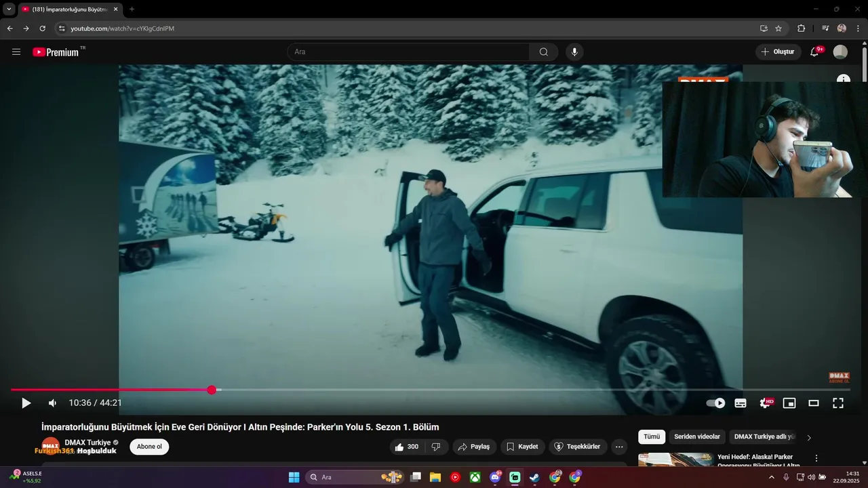868x488 pixels.
Task: Start voice search with the microphone icon
Action: coord(575,52)
